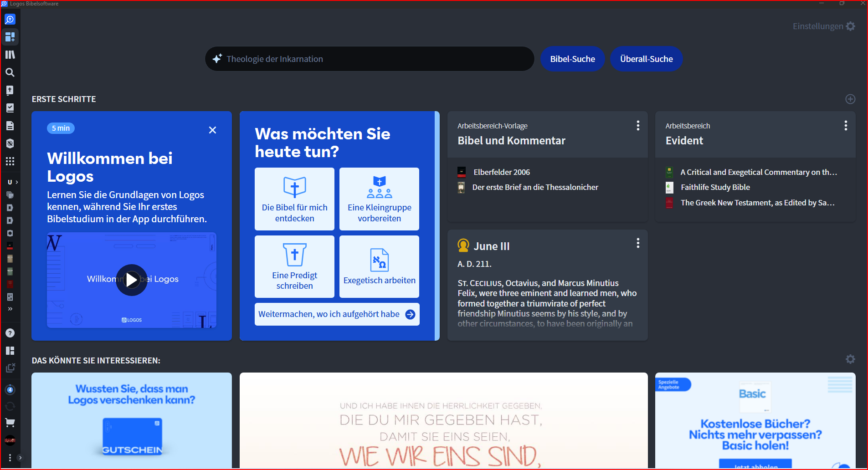Open the Evident workspace
The width and height of the screenshot is (868, 470).
[684, 141]
